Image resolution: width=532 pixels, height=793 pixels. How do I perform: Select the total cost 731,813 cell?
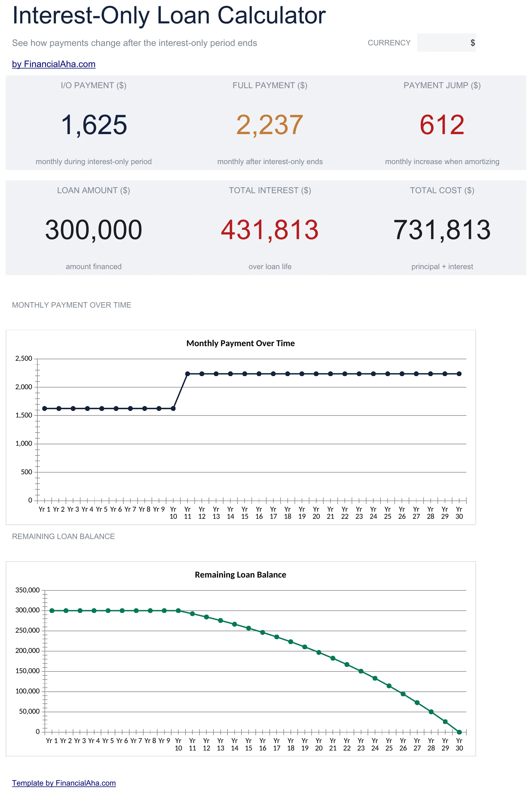pyautogui.click(x=442, y=230)
